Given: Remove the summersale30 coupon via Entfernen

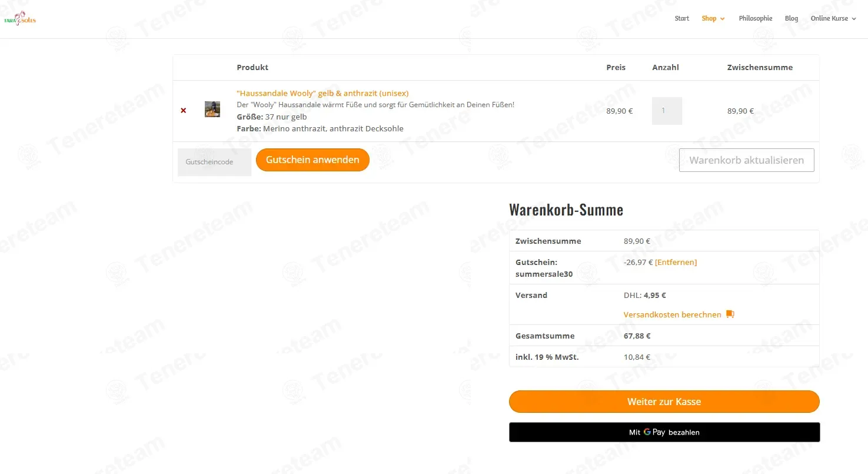Looking at the screenshot, I should [x=676, y=262].
